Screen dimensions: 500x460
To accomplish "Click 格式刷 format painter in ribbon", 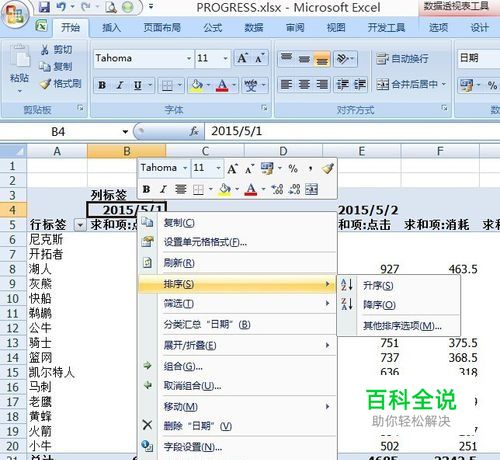I will (x=61, y=83).
